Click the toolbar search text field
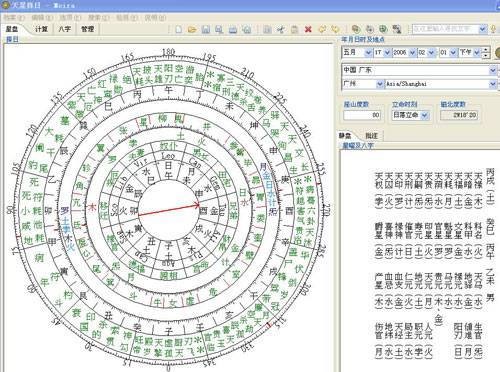The image size is (500, 372). 445,29
